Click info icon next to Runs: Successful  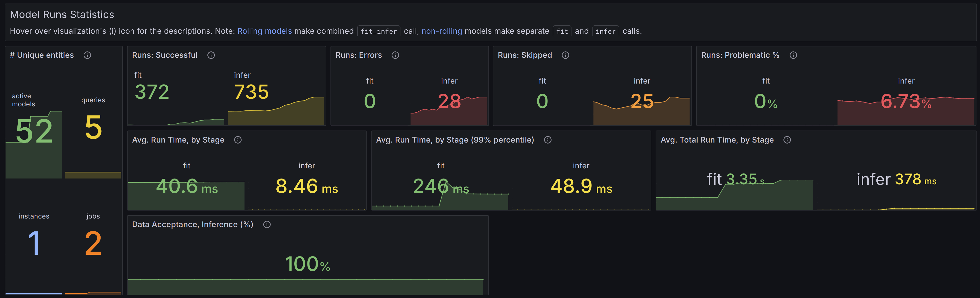[211, 55]
